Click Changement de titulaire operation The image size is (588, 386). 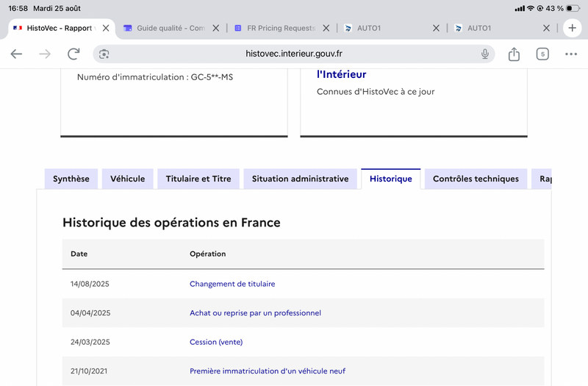pyautogui.click(x=232, y=284)
